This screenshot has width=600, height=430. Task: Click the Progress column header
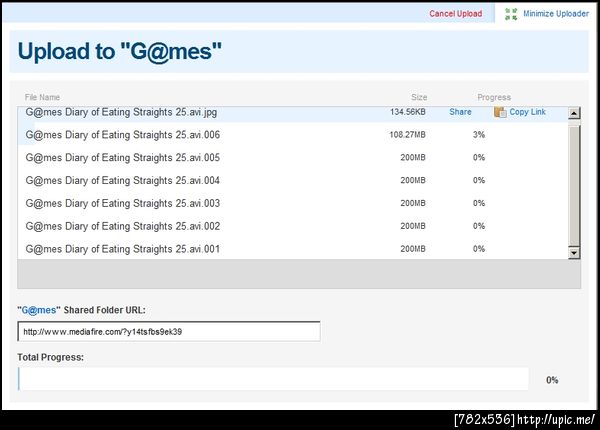click(494, 97)
